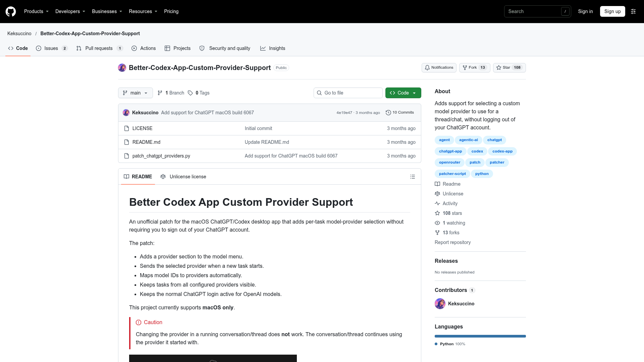This screenshot has width=644, height=362.
Task: Click the Keksuccino contributor avatar
Action: pyautogui.click(x=440, y=304)
